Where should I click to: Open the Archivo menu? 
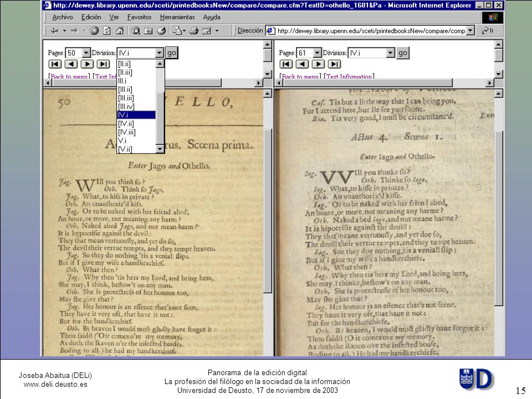click(63, 17)
